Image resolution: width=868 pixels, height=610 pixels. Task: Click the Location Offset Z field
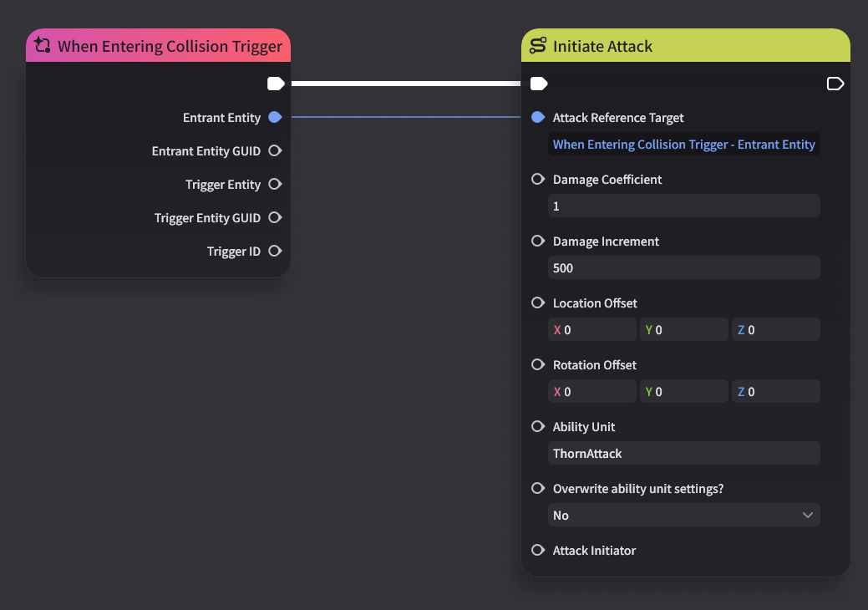[775, 329]
